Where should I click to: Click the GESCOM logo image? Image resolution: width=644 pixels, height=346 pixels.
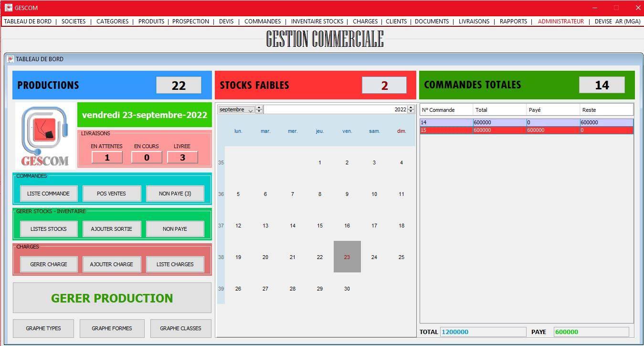tap(45, 135)
